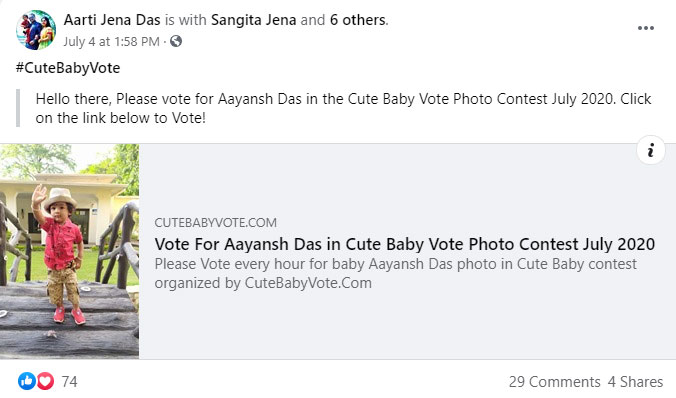Click the #CuteBabyVote hashtag
This screenshot has width=676, height=398.
68,68
